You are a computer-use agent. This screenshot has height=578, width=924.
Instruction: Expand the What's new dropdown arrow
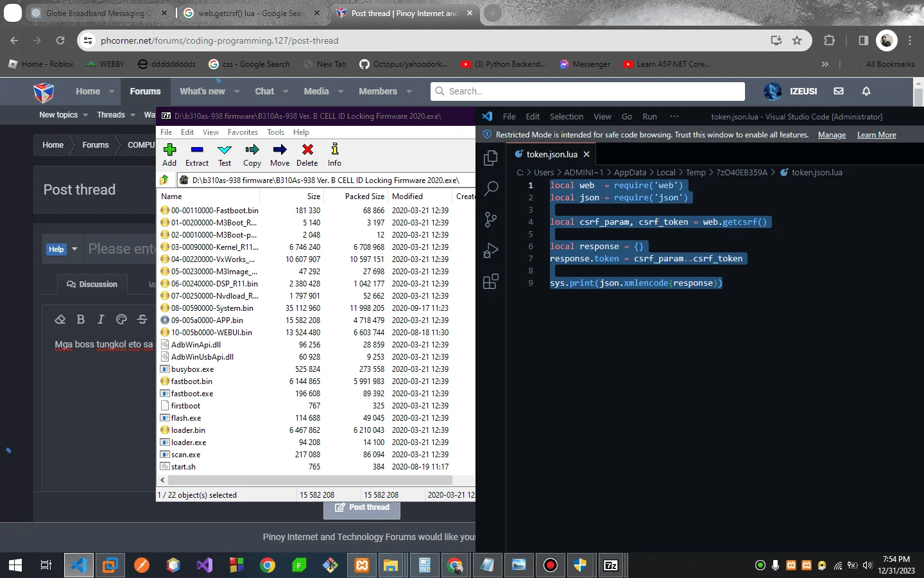(237, 91)
